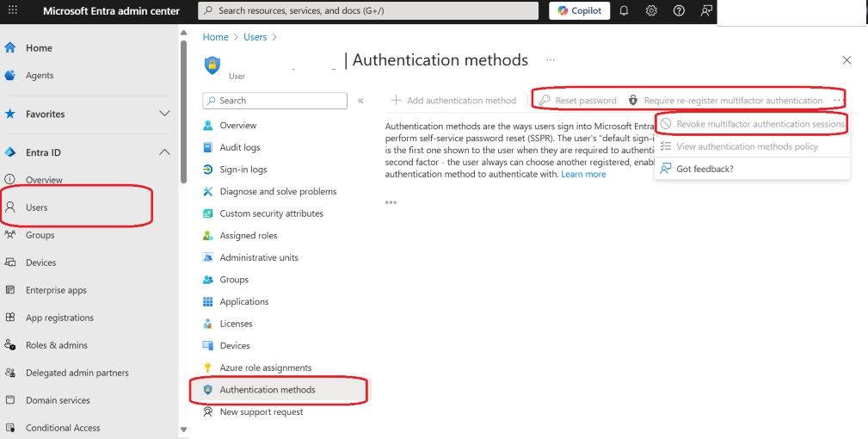868x439 pixels.
Task: Open the user's Licenses page
Action: (x=236, y=324)
